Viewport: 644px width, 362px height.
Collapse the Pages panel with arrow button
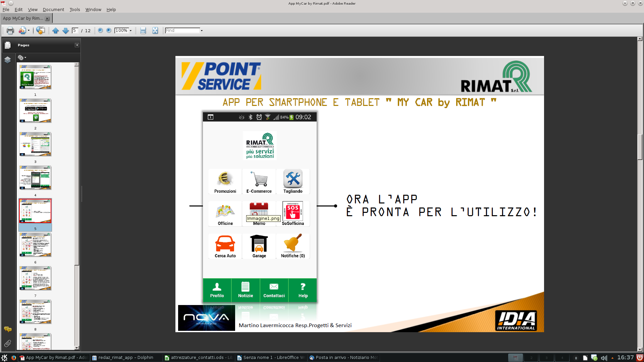[x=77, y=45]
